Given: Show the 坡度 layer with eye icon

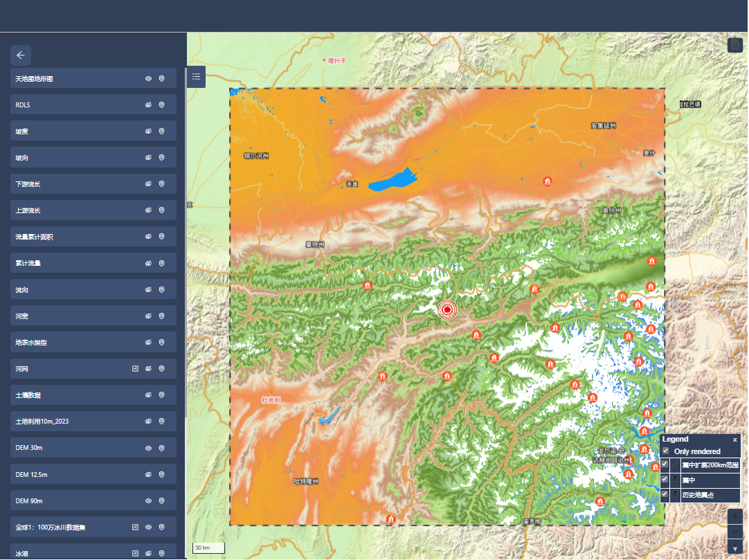Looking at the screenshot, I should (149, 131).
